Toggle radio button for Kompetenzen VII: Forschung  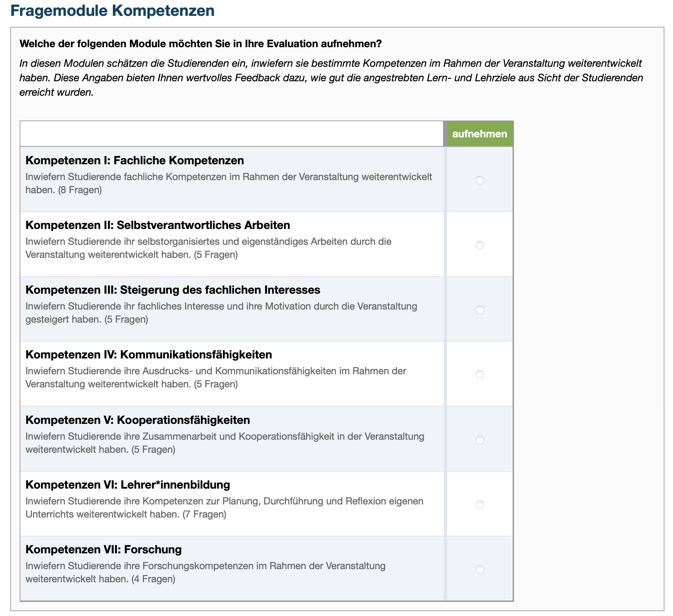[480, 570]
